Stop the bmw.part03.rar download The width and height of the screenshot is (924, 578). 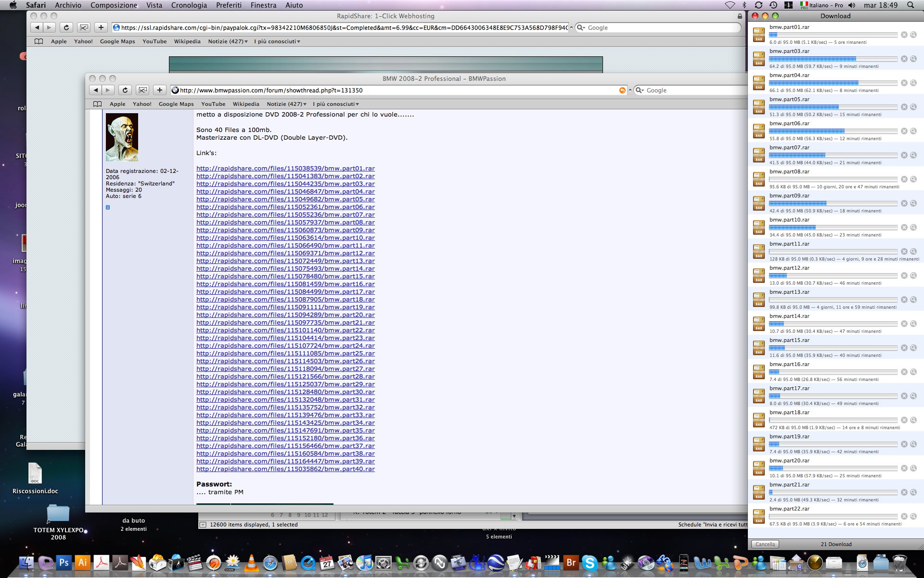(904, 59)
